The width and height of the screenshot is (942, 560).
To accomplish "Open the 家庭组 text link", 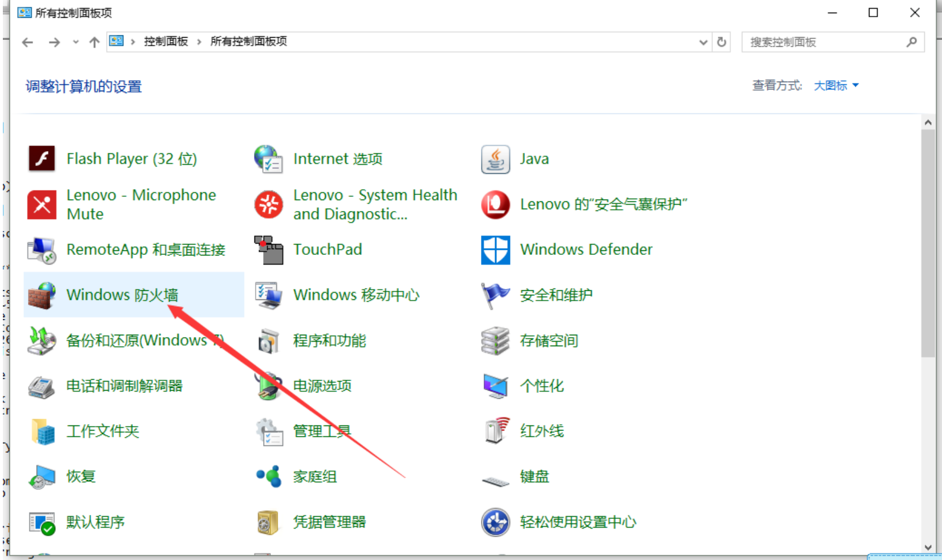I will (x=315, y=477).
